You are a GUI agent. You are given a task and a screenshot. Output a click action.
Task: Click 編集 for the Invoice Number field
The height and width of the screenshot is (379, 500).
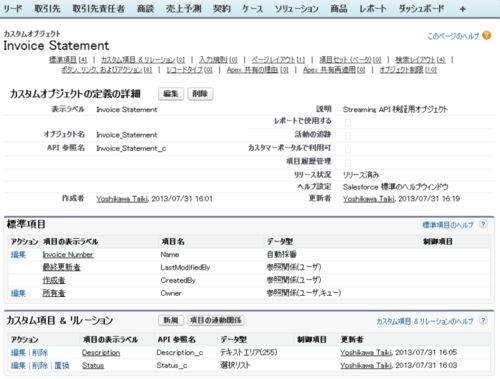18,255
